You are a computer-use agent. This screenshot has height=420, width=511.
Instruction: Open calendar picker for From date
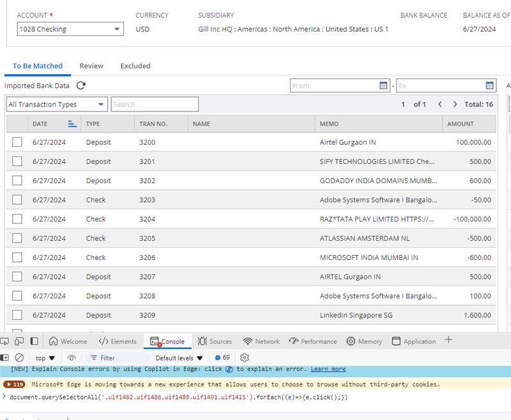[383, 86]
